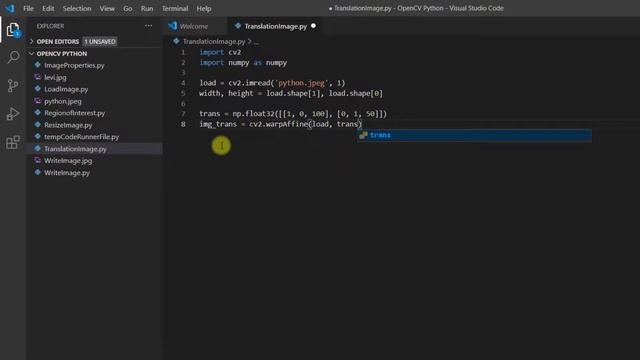Open the Edit menu
This screenshot has height=360, width=640.
48,8
